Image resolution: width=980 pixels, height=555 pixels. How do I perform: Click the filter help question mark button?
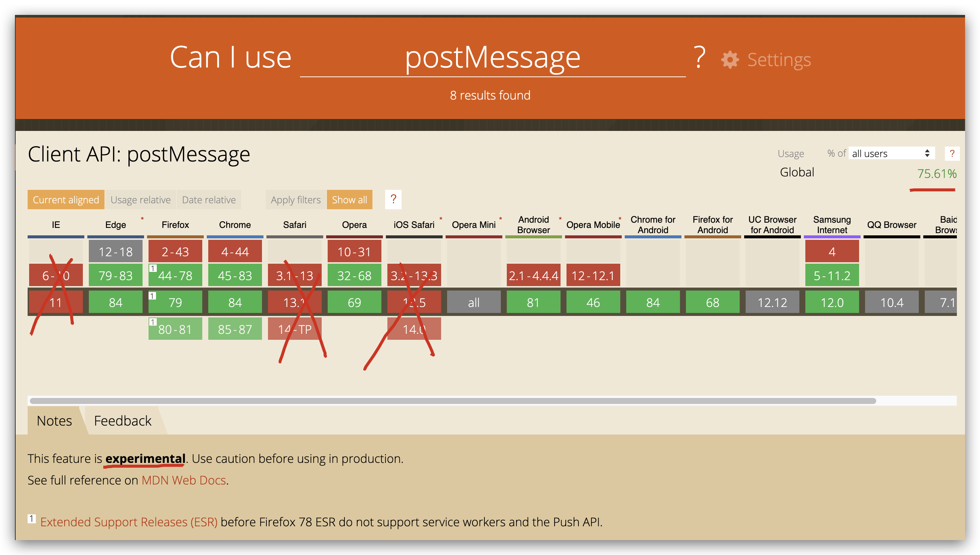point(393,199)
